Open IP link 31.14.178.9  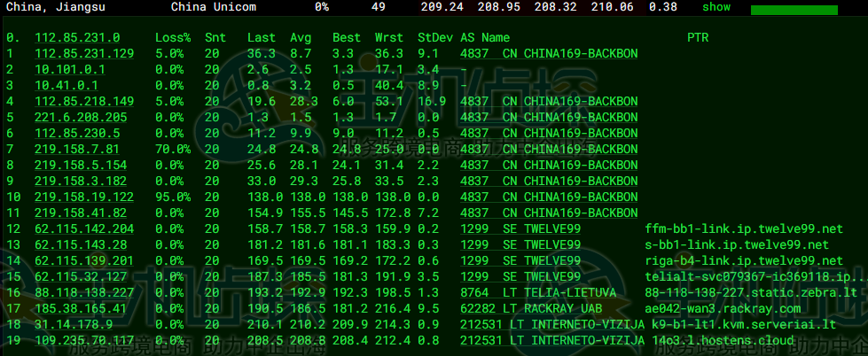[x=74, y=325]
